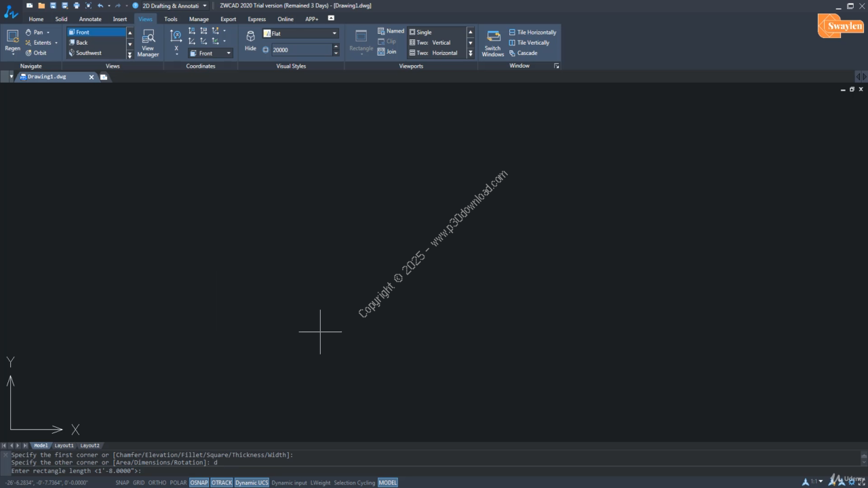Viewport: 868px width, 488px height.
Task: Toggle GRID in the status bar
Action: point(139,483)
